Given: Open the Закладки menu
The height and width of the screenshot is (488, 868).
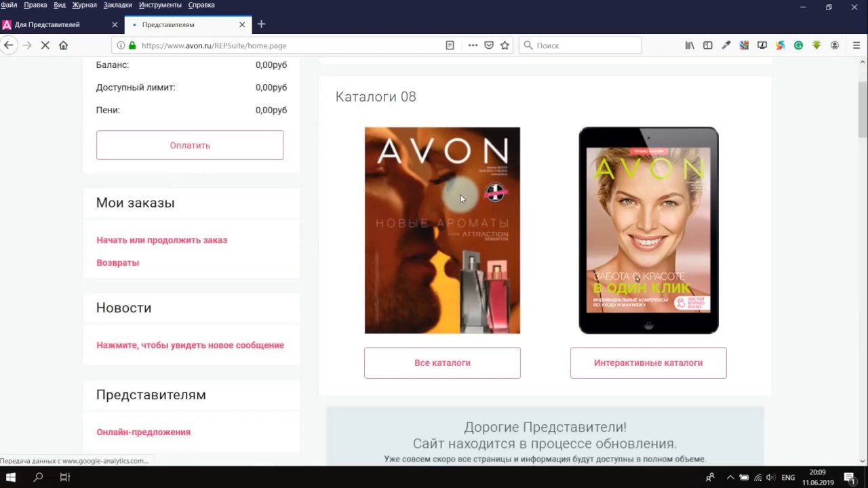Looking at the screenshot, I should tap(118, 5).
